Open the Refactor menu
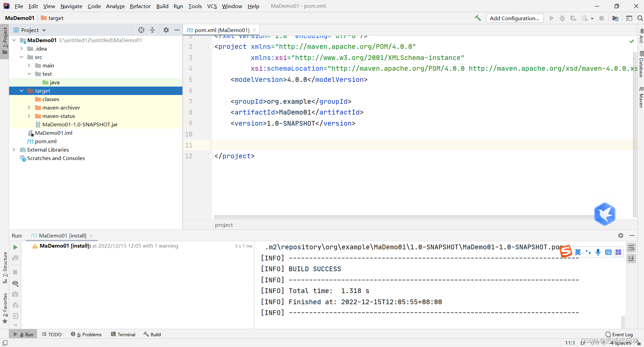This screenshot has height=347, width=644. [x=140, y=6]
